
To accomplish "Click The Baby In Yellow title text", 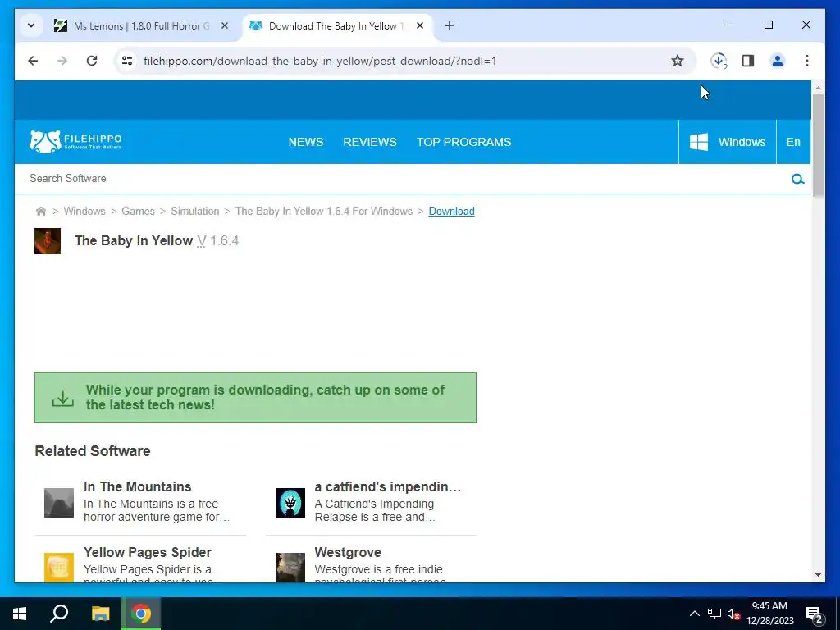I will pos(134,241).
